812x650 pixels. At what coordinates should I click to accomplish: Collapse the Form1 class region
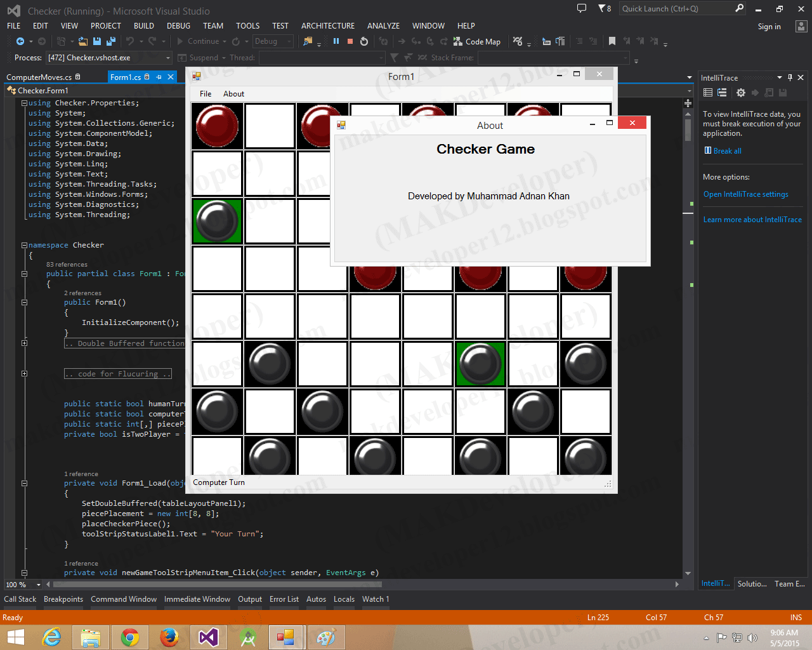(23, 274)
